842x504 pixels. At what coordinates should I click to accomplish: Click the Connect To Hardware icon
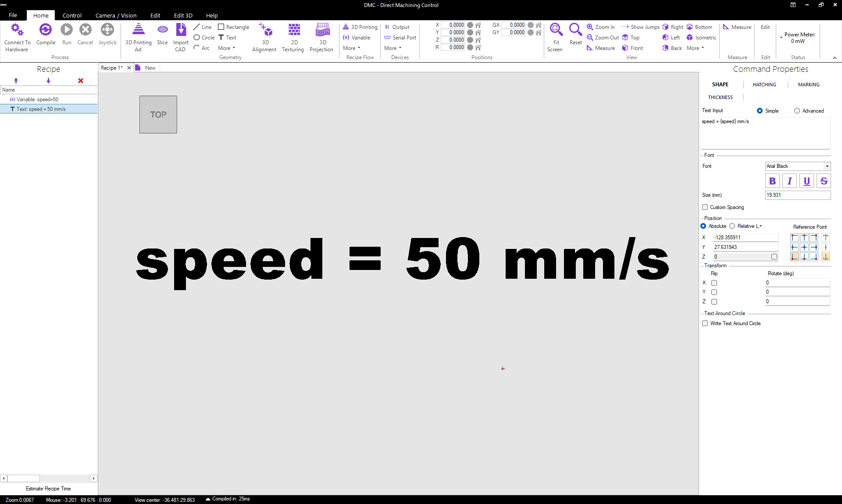click(x=17, y=30)
